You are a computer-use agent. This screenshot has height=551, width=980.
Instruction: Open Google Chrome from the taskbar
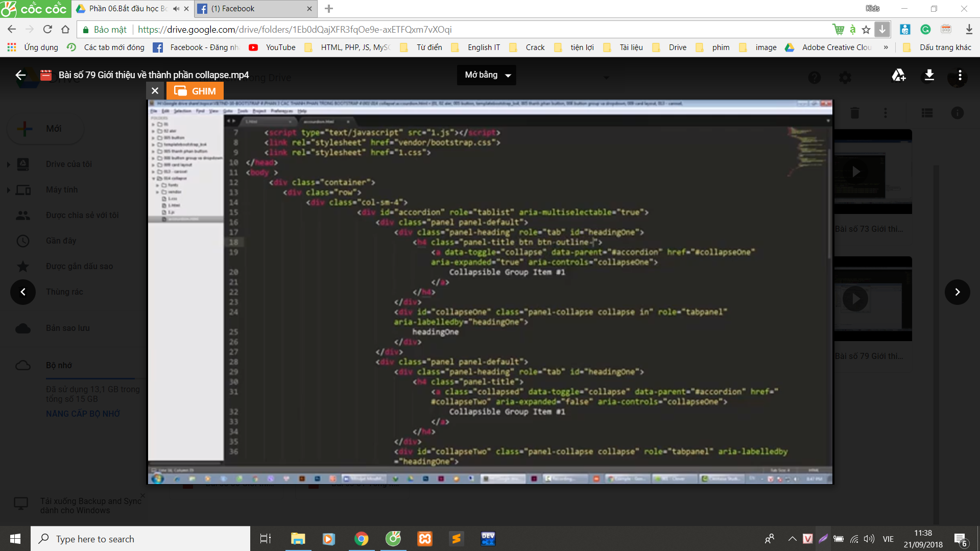(x=361, y=539)
